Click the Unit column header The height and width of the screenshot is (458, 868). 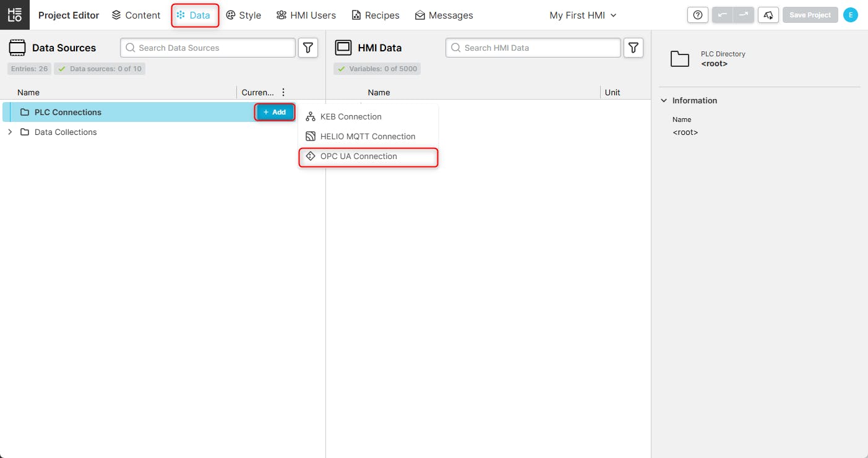[x=612, y=92]
